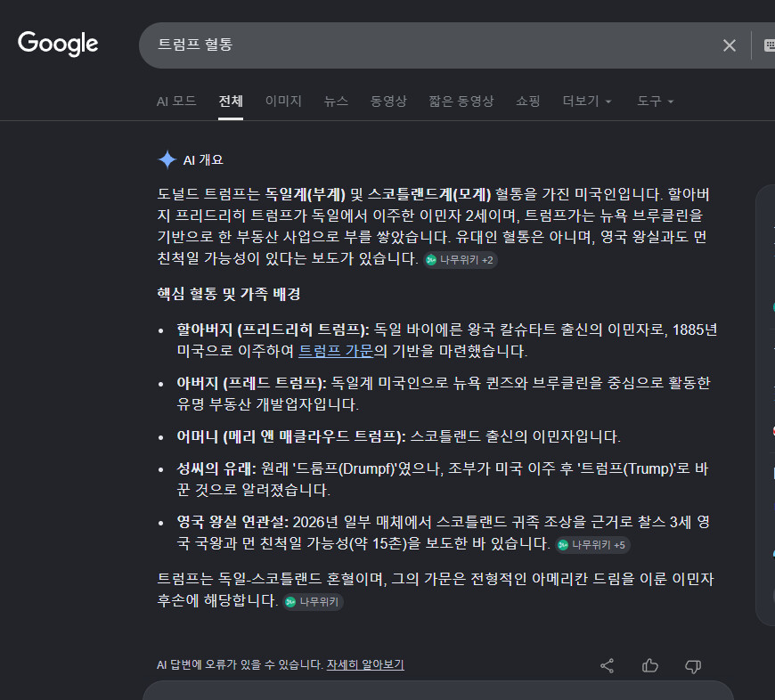Click thumbs up on AI answer

tap(650, 666)
